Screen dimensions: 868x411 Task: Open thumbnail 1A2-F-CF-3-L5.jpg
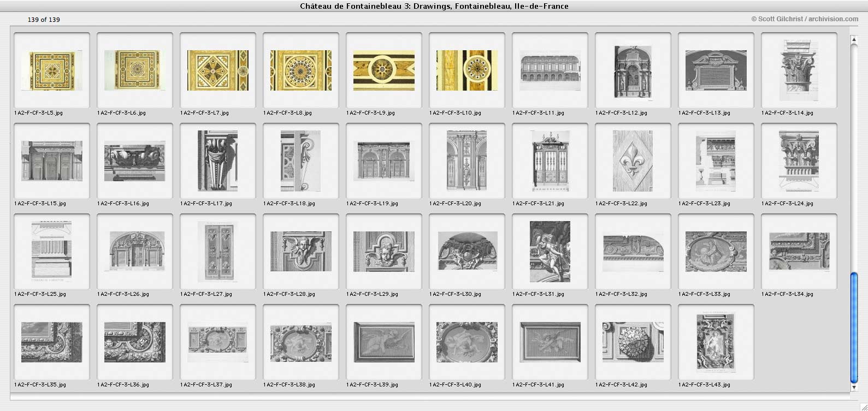tap(52, 71)
